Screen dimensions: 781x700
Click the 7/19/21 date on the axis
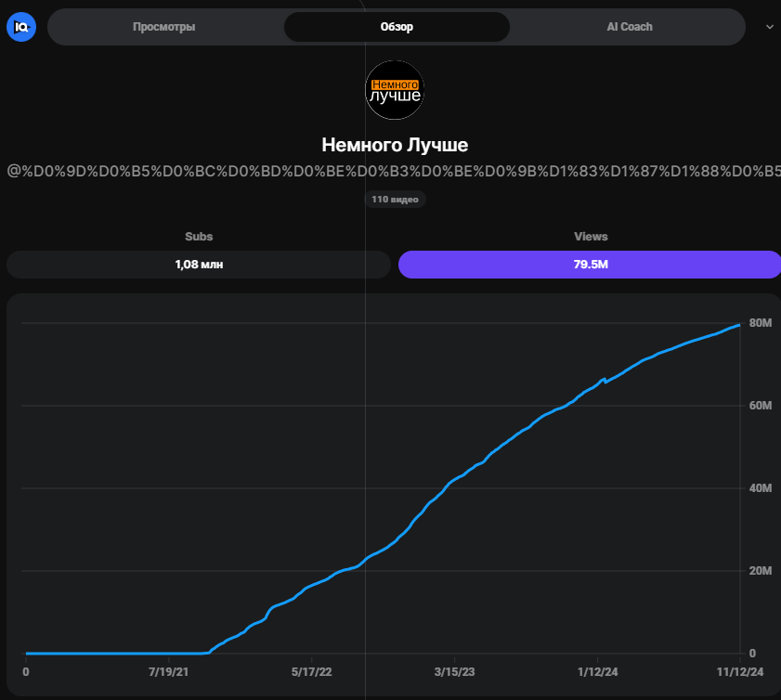pos(168,671)
